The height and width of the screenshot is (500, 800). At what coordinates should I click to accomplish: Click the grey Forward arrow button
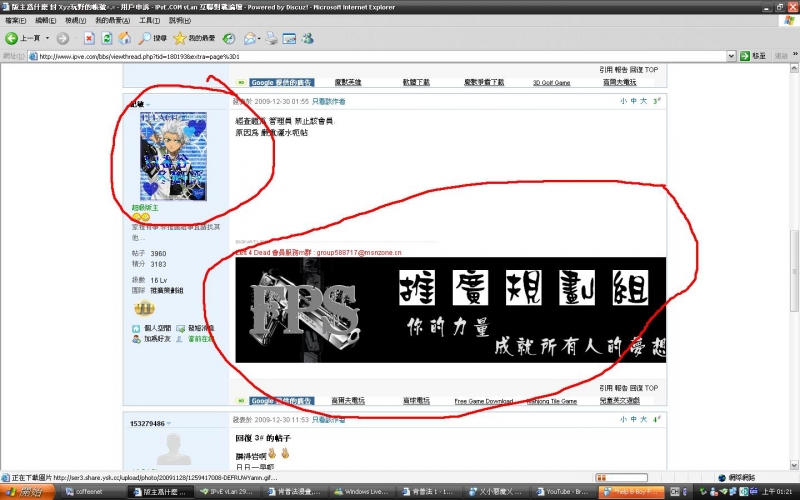click(x=63, y=38)
